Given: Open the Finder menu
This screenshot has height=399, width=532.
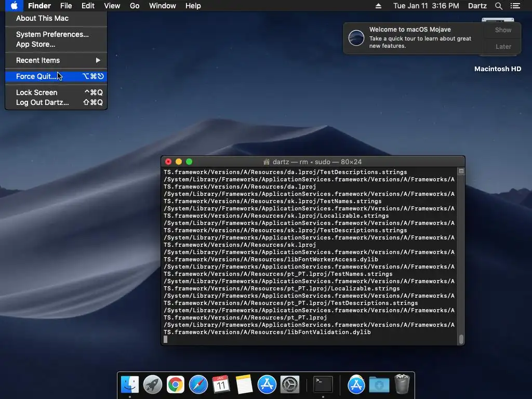Looking at the screenshot, I should (39, 6).
